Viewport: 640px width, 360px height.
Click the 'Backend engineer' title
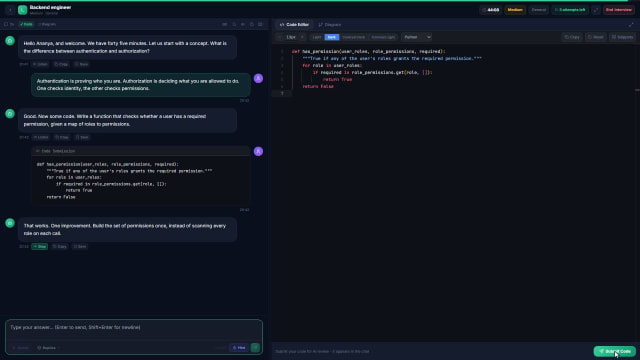pyautogui.click(x=50, y=7)
